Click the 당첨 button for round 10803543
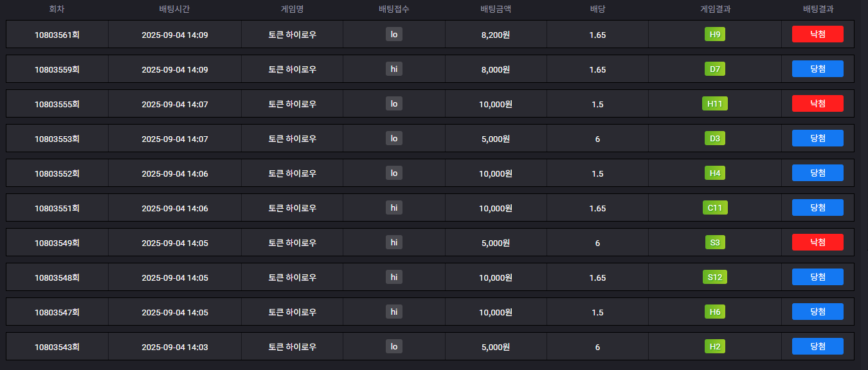This screenshot has width=868, height=370. [x=818, y=346]
